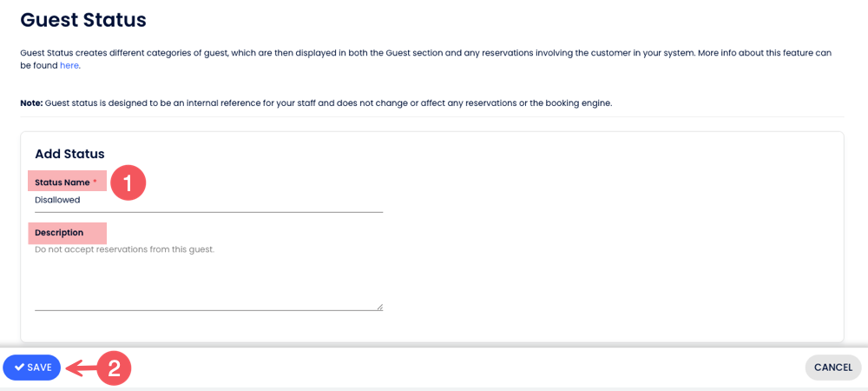Click the red required asterisk
The height and width of the screenshot is (391, 868).
coord(95,182)
